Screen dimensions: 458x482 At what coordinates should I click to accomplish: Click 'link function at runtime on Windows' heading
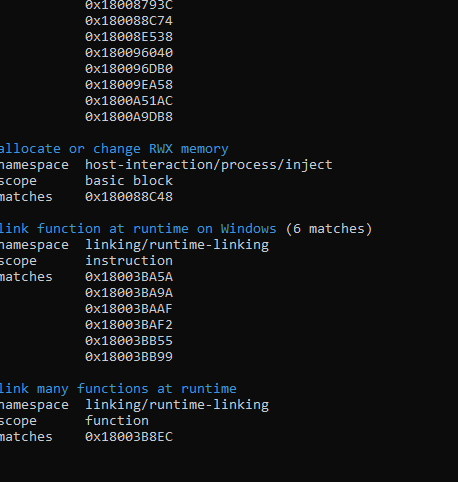(x=138, y=229)
